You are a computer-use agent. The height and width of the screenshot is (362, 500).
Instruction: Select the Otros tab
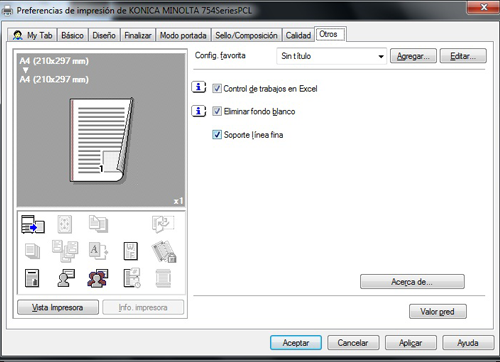pos(329,34)
